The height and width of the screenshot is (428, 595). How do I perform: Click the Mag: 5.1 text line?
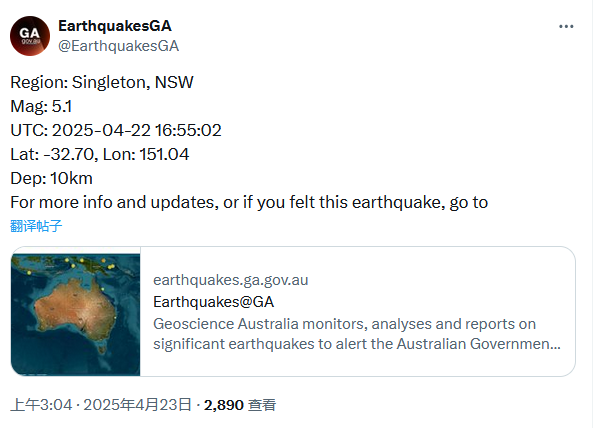41,106
